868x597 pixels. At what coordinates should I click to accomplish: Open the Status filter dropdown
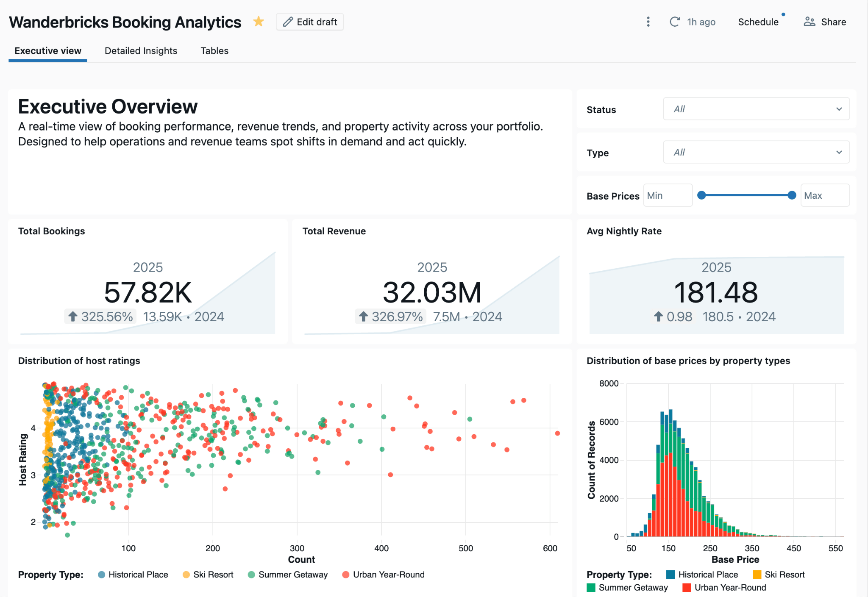pos(756,109)
